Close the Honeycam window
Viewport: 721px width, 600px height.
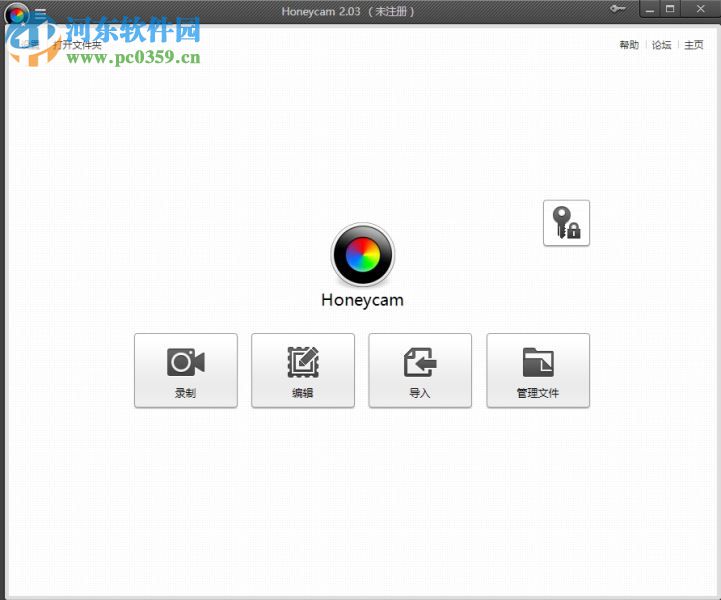click(x=700, y=9)
